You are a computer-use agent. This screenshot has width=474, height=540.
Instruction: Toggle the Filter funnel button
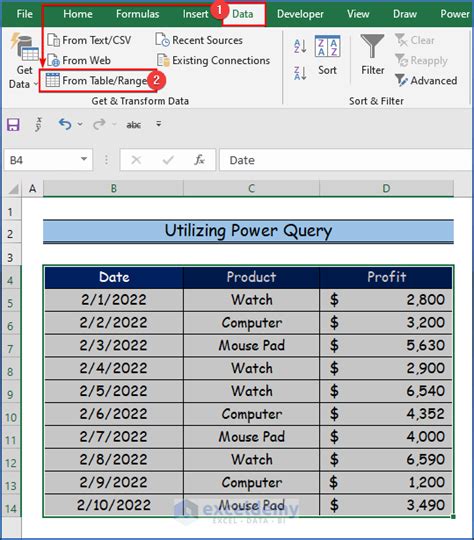(x=372, y=55)
